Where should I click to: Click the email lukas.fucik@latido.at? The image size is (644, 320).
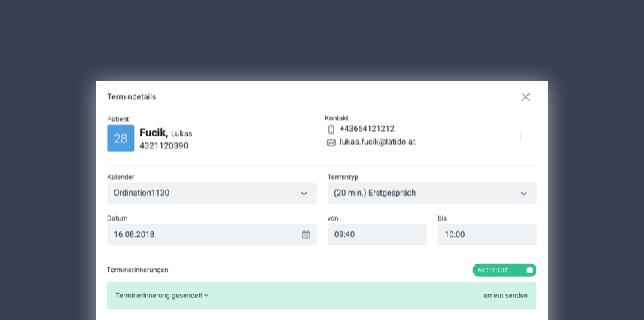coord(377,142)
